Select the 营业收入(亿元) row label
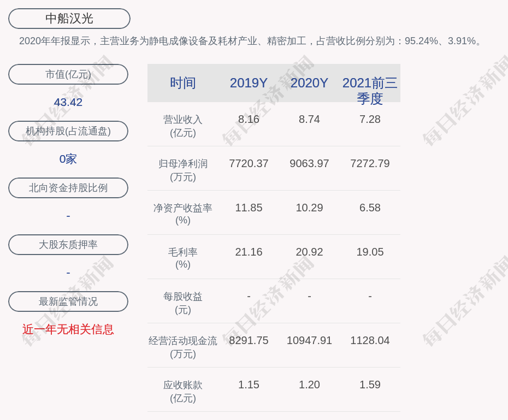Image resolution: width=508 pixels, height=420 pixels. [x=183, y=126]
